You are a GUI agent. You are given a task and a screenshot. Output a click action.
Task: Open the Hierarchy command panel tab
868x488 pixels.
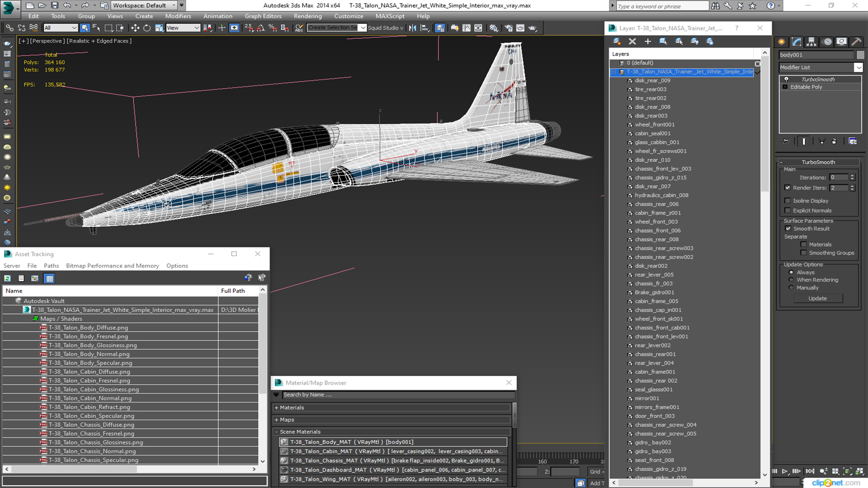click(811, 42)
